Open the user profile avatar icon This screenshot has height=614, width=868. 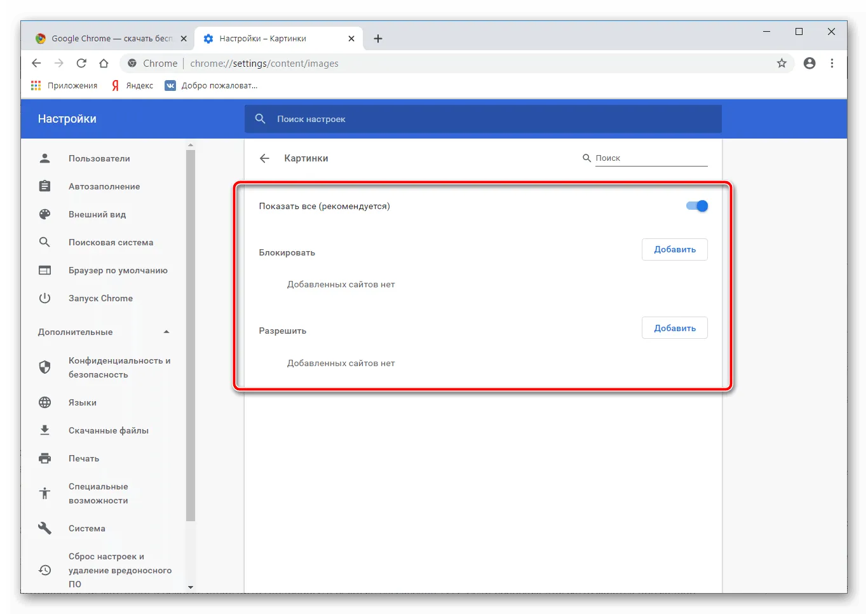click(810, 63)
